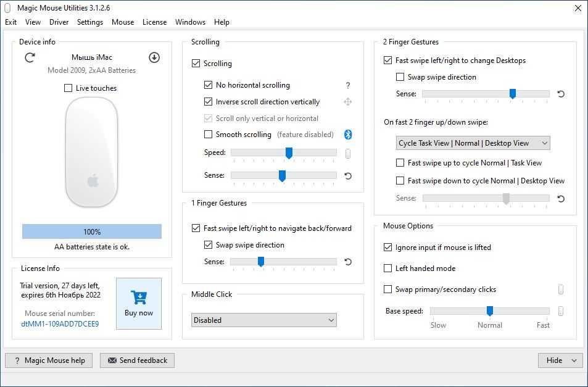Open the Middle Click Disabled dropdown

point(263,320)
